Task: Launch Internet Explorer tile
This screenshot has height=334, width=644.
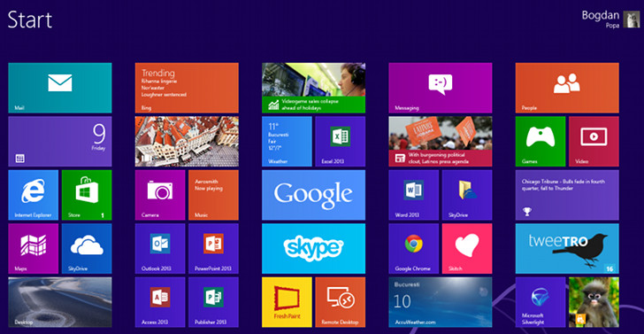Action: pos(34,195)
